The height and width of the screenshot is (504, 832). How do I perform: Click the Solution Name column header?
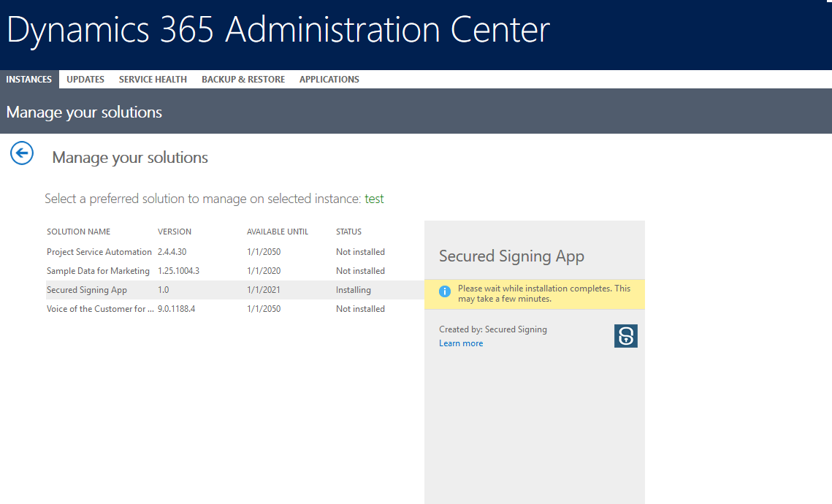78,232
